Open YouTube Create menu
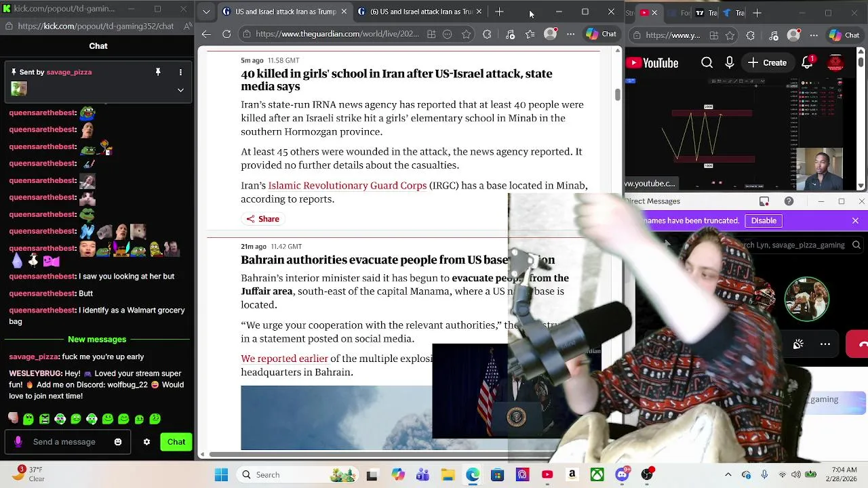 tap(768, 62)
